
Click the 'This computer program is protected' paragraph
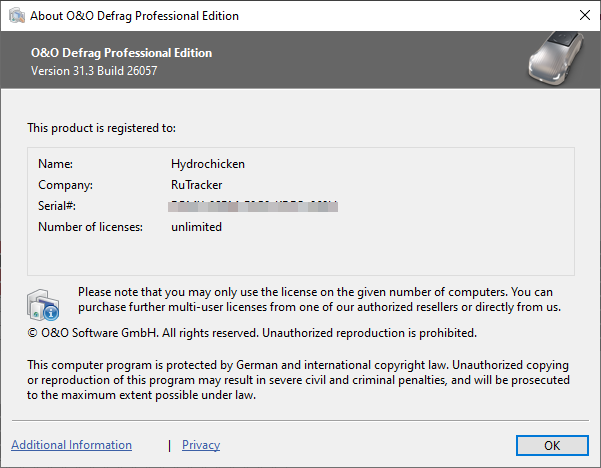click(298, 380)
